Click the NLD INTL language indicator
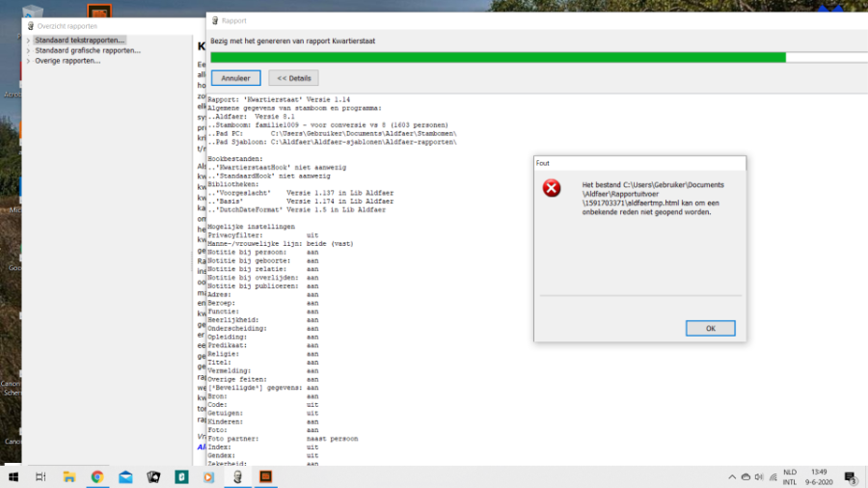Screen dimensions: 868x488 coord(789,476)
